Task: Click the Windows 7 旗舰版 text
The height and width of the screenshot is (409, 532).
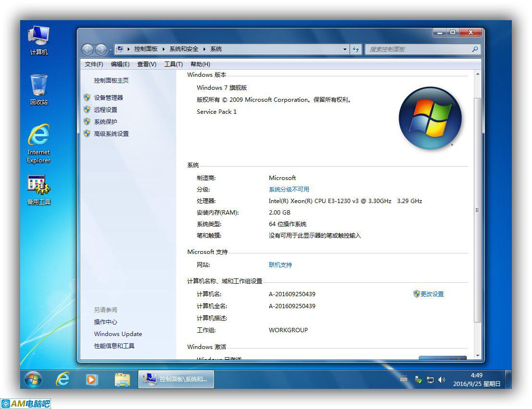Action: click(x=222, y=87)
